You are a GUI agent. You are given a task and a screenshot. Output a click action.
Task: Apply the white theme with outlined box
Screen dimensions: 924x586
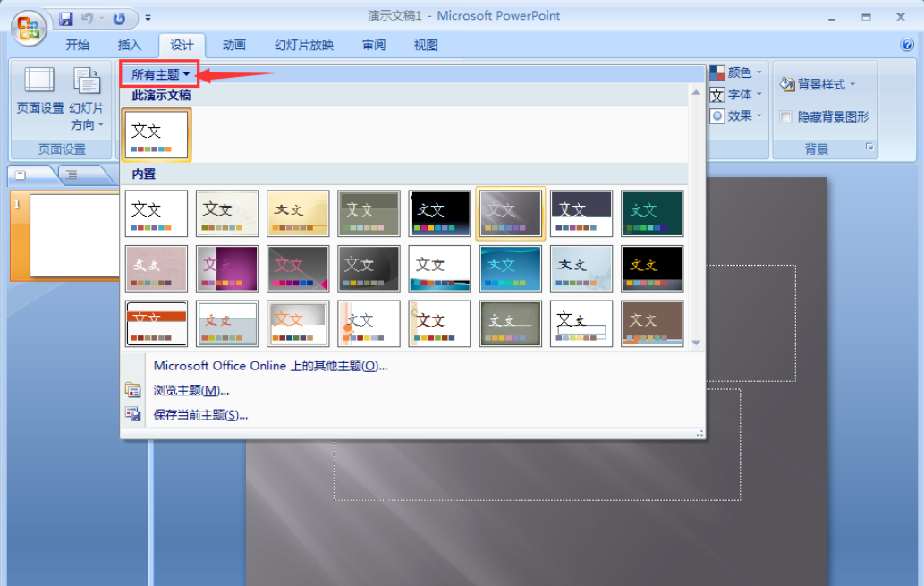(581, 324)
